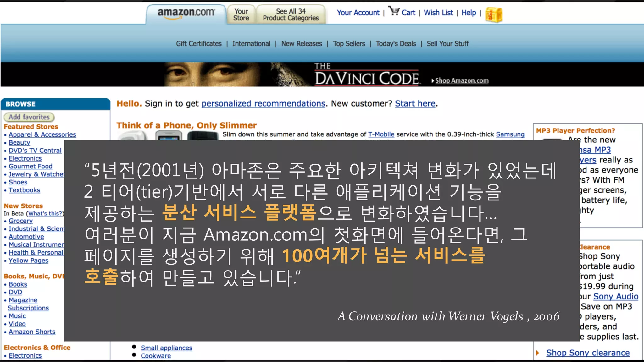
Task: Click the What's this? link
Action: pos(45,213)
